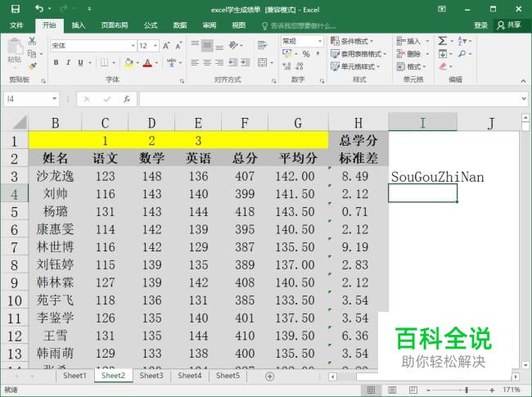The height and width of the screenshot is (397, 532).
Task: Insert AutoSum with sigma icon
Action: (443, 41)
